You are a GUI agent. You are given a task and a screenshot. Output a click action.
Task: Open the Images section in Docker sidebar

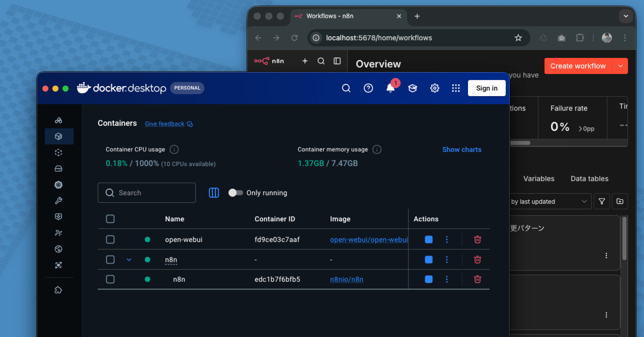point(59,152)
